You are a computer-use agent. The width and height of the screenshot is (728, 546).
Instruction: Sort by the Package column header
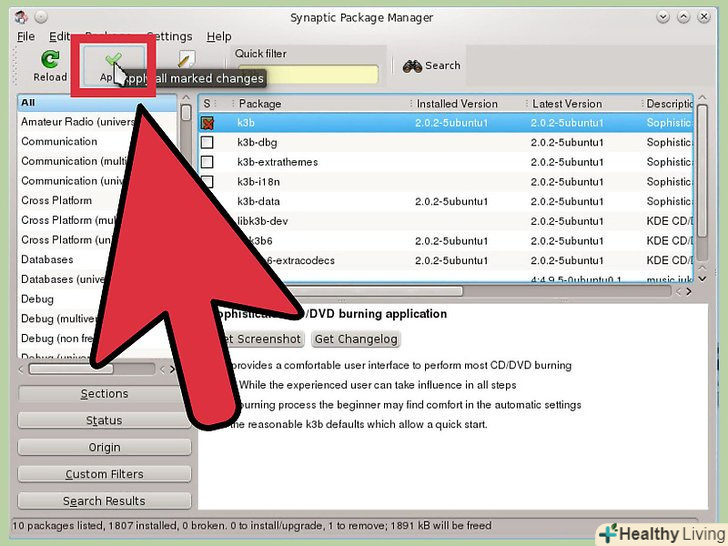pos(320,104)
